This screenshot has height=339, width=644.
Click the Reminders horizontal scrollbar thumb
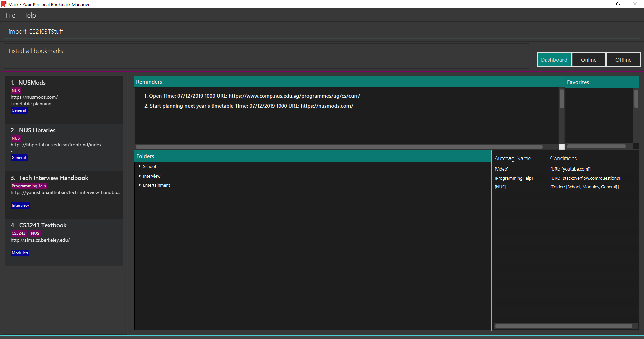coord(339,147)
